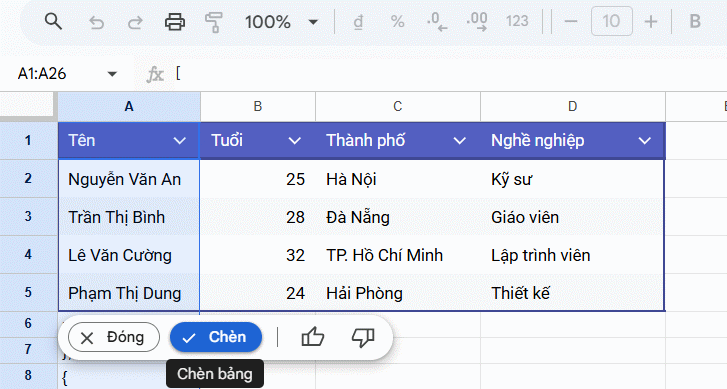Select column D header
The image size is (727, 389).
(573, 107)
